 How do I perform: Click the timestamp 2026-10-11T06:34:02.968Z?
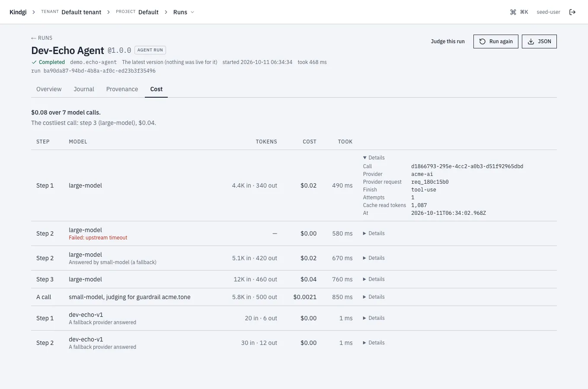click(448, 213)
